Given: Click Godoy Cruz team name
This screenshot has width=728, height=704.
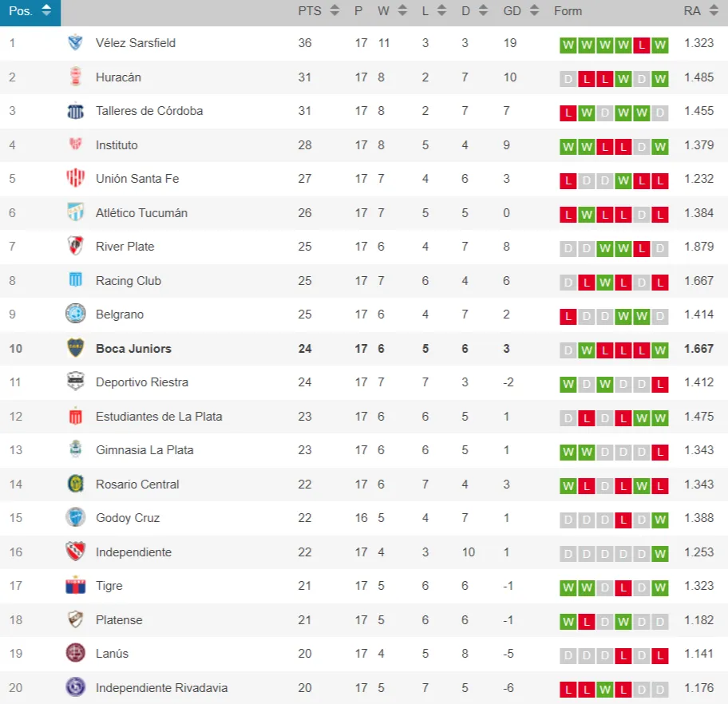Looking at the screenshot, I should click(128, 518).
